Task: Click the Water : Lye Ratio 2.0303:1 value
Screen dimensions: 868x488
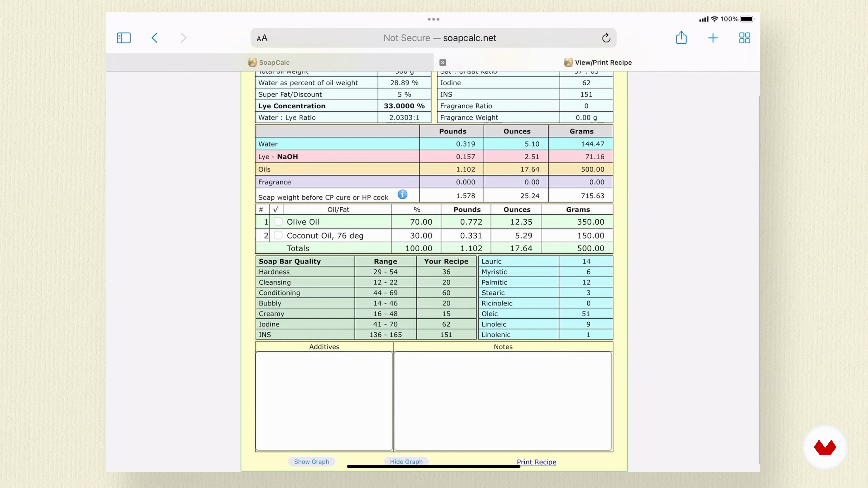Action: [x=404, y=117]
